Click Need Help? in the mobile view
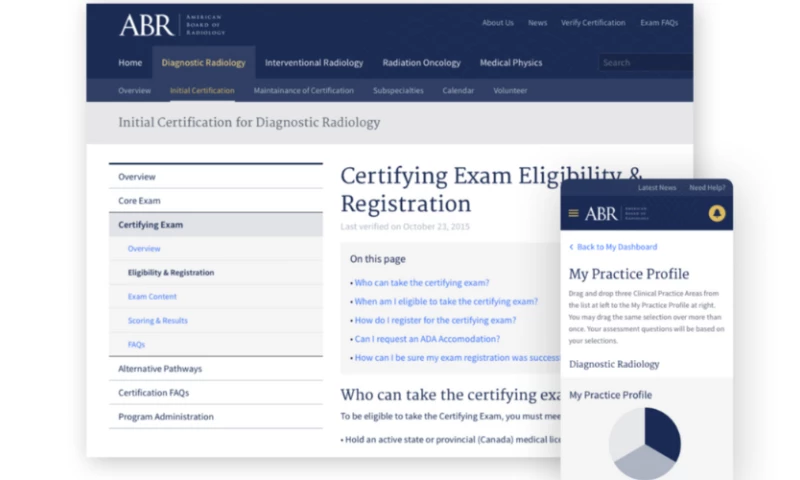Screen dimensions: 800x480 point(707,188)
